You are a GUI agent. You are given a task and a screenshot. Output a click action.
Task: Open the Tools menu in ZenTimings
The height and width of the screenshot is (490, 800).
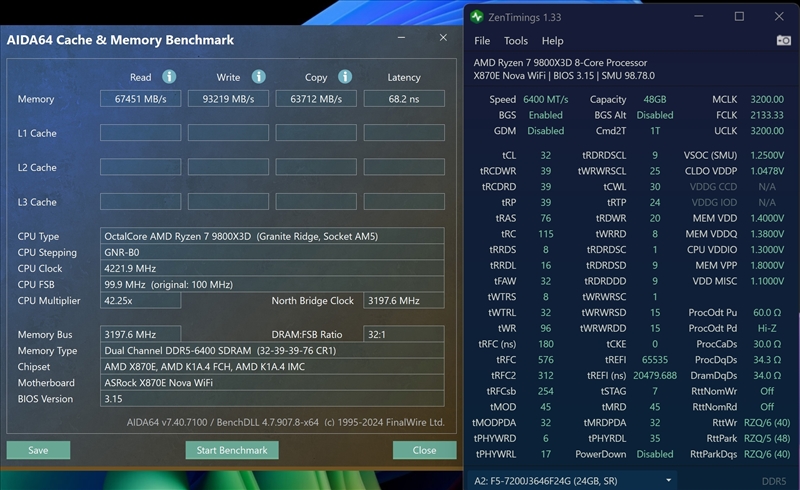coord(516,41)
